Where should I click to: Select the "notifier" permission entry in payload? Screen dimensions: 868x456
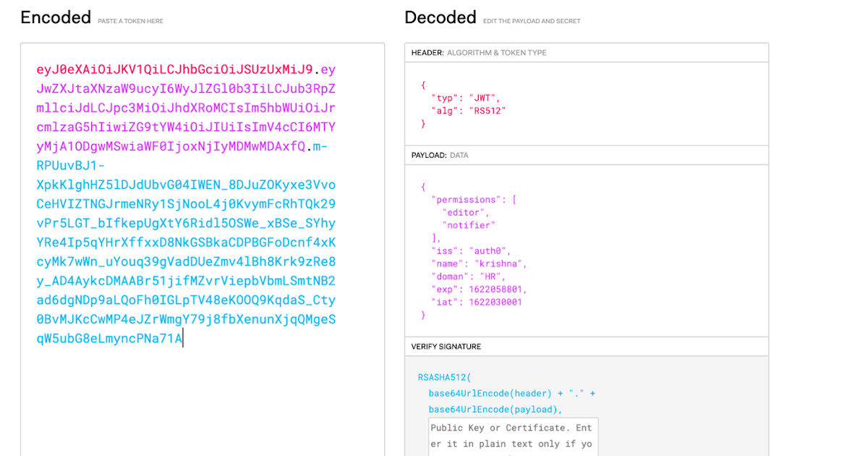(469, 225)
